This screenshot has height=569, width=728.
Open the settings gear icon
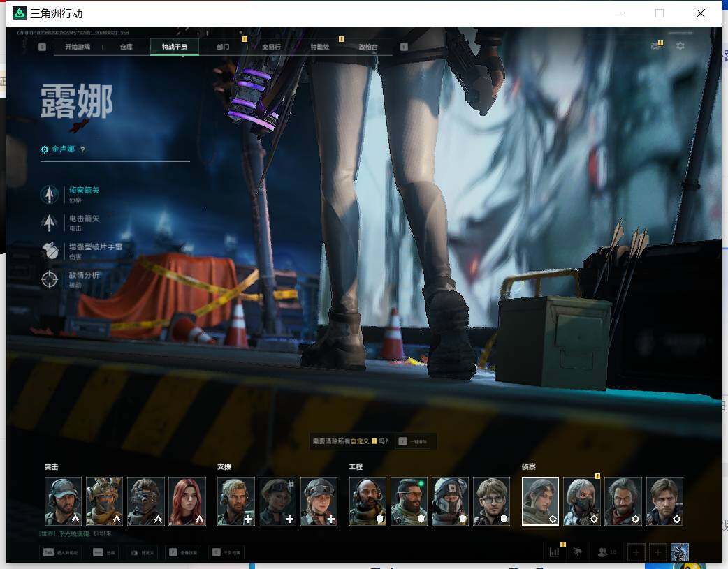(x=680, y=46)
